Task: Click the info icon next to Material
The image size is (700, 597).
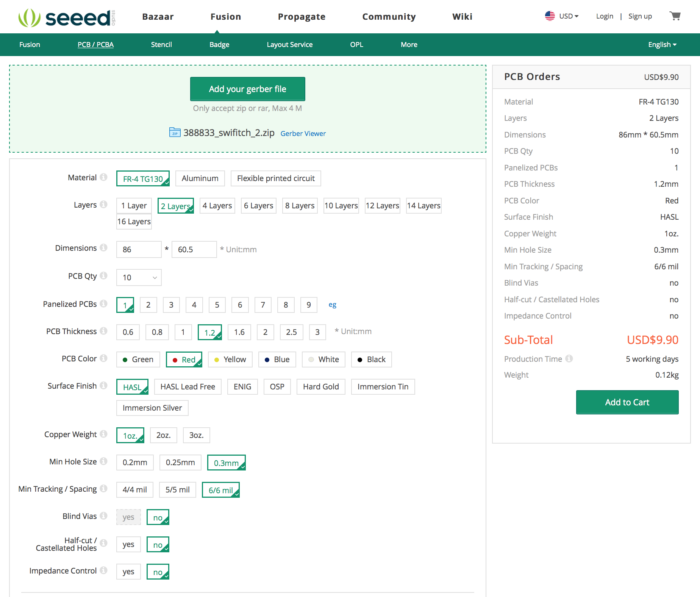Action: click(x=103, y=177)
